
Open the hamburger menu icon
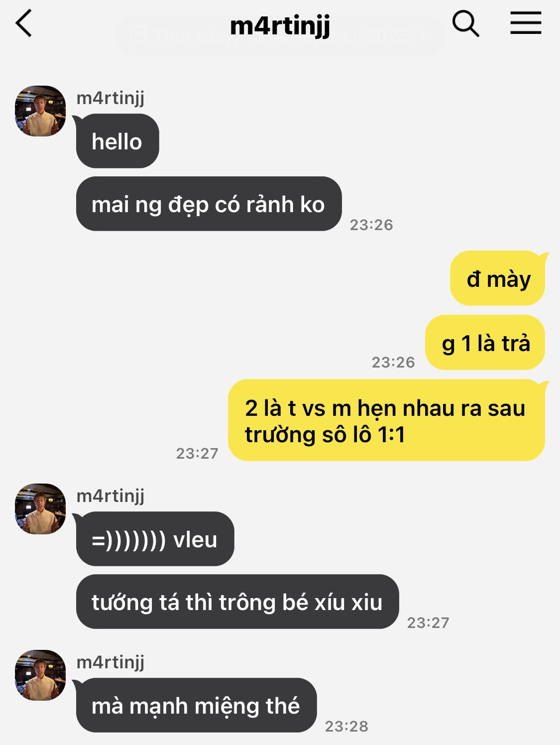[526, 23]
